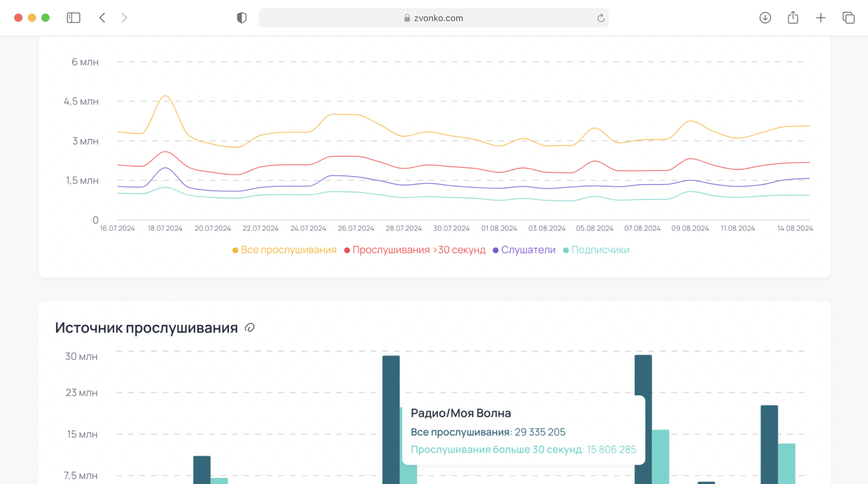
Task: Copy link next to Источник прослушивания
Action: click(249, 328)
